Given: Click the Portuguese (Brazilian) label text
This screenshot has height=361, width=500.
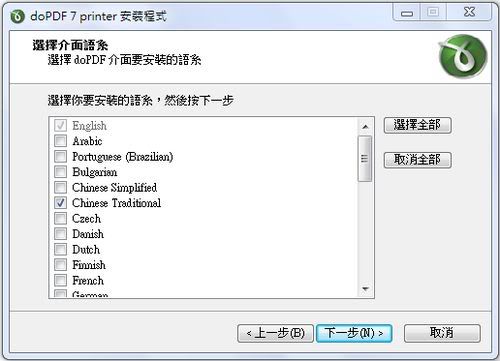Looking at the screenshot, I should [x=123, y=157].
